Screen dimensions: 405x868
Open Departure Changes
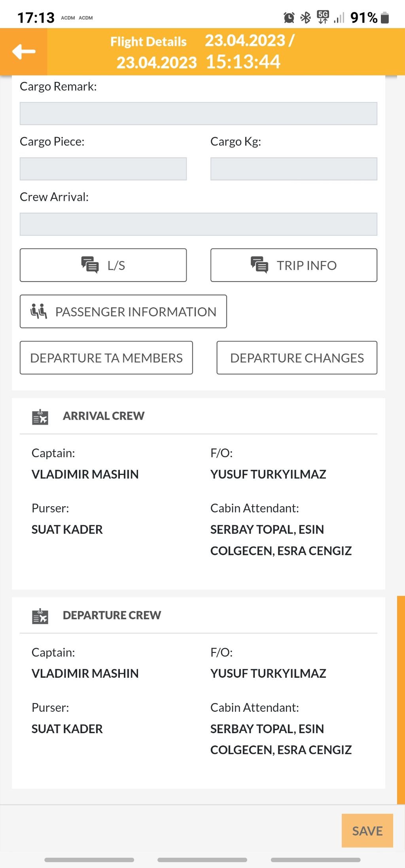297,357
